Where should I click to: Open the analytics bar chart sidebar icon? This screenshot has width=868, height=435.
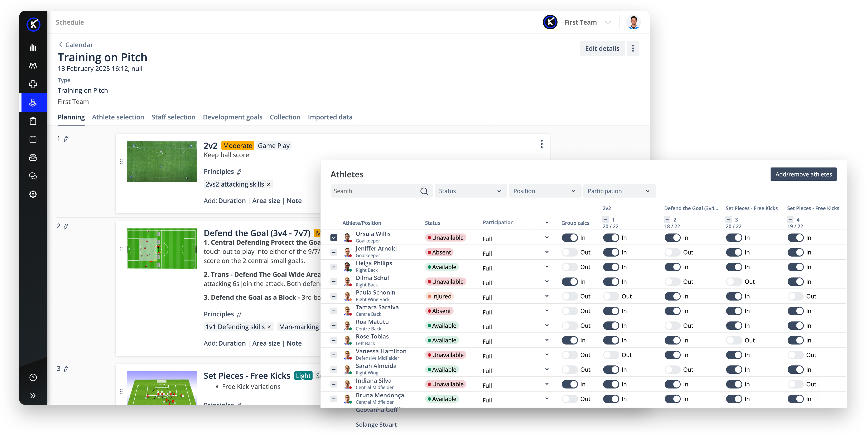[33, 48]
